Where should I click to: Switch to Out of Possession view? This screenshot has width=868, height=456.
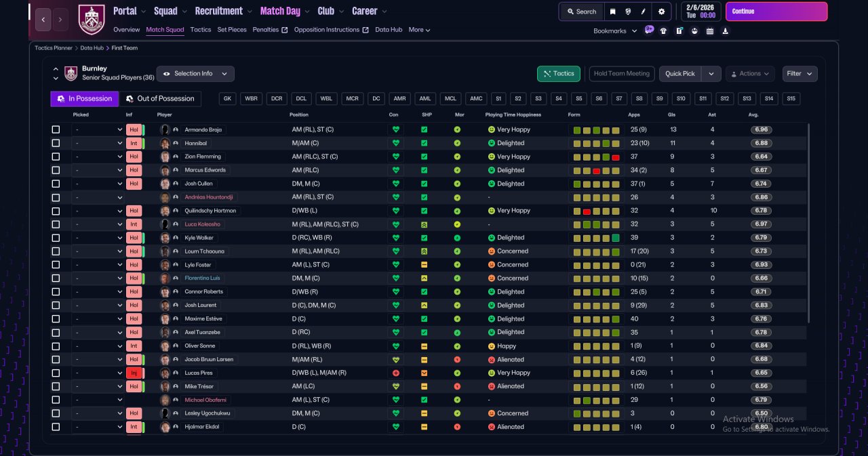point(161,99)
